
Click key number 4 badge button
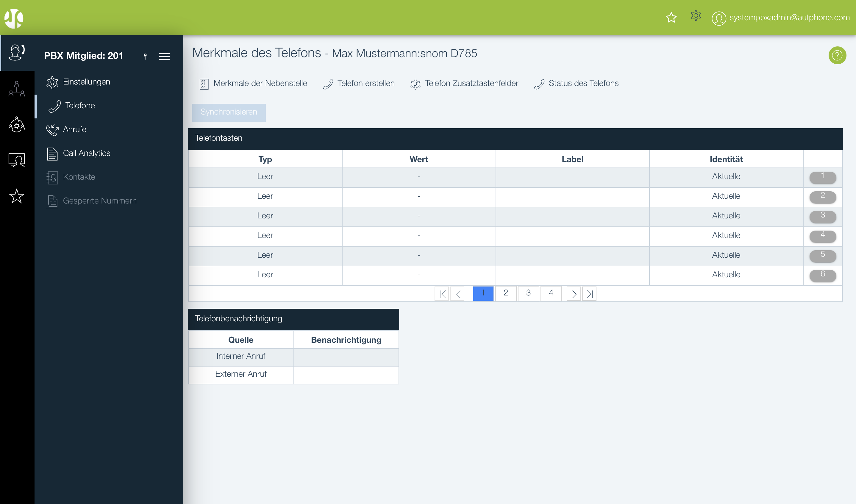(822, 236)
